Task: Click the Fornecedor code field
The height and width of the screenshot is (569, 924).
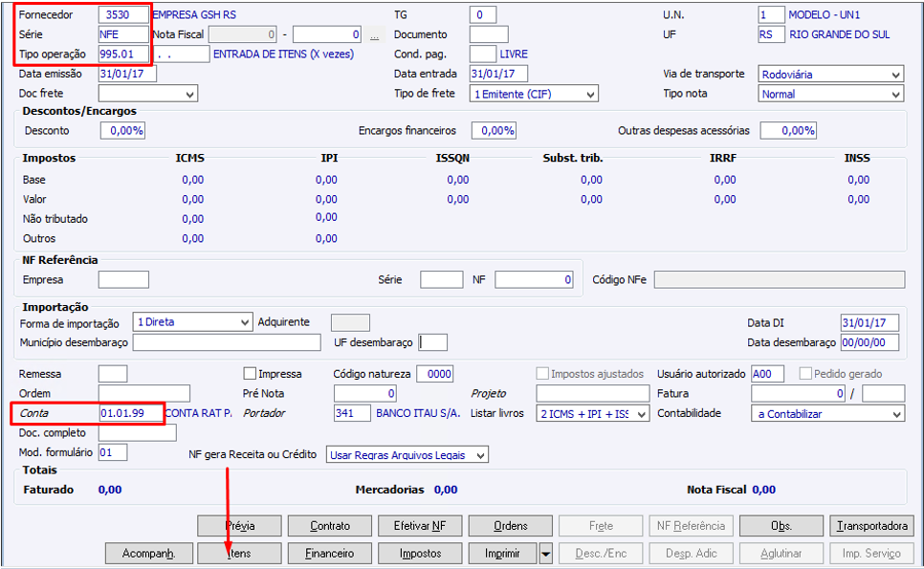Action: pyautogui.click(x=123, y=15)
